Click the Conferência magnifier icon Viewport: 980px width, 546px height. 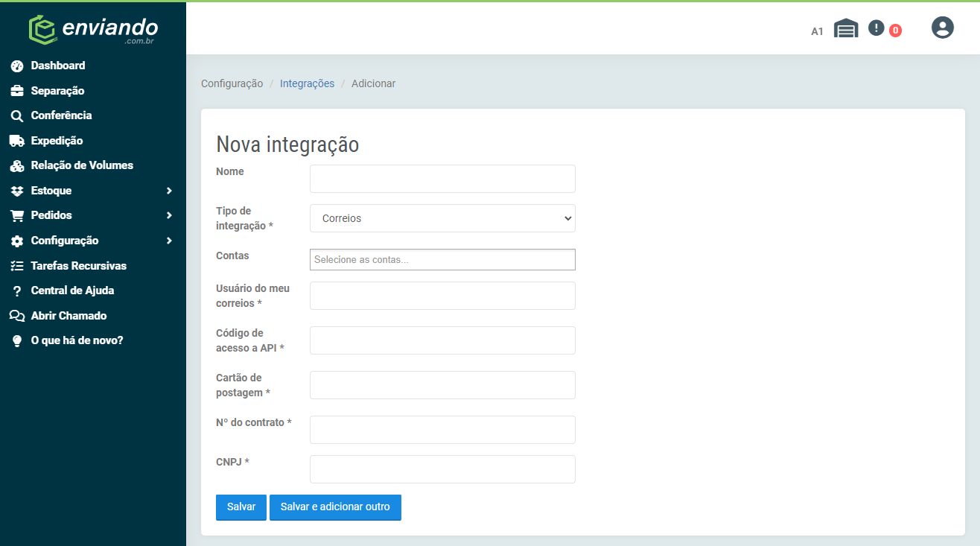[x=17, y=116]
